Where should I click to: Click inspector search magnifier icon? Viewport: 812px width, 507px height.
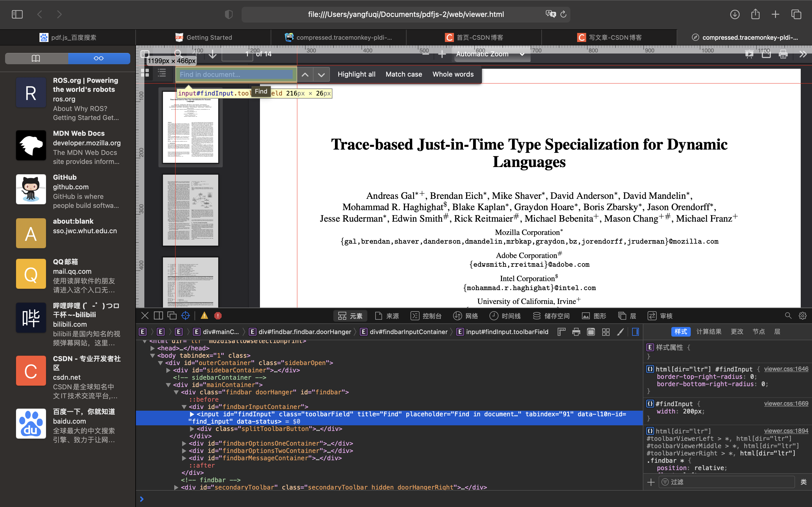click(788, 315)
